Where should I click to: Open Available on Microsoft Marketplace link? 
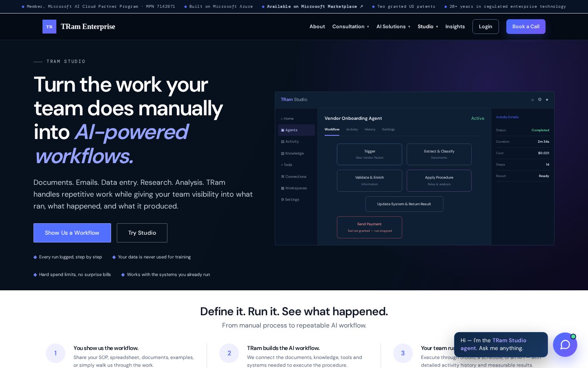point(312,7)
